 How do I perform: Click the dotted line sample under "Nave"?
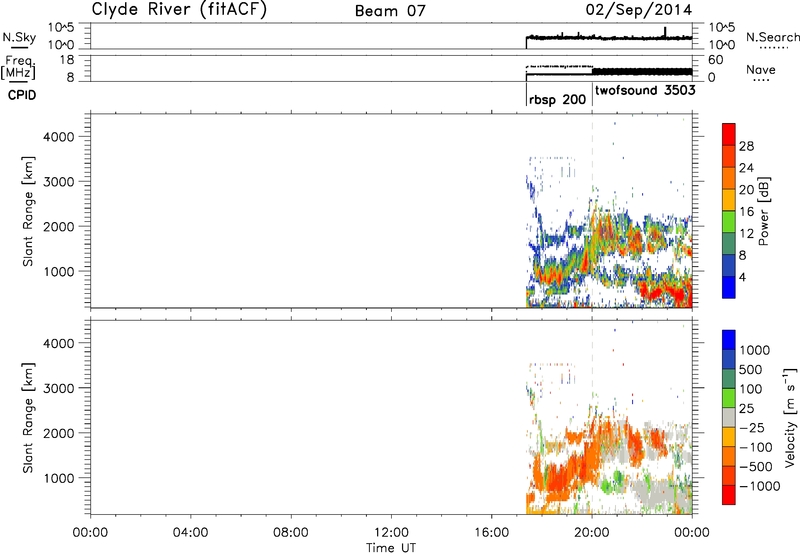click(762, 80)
